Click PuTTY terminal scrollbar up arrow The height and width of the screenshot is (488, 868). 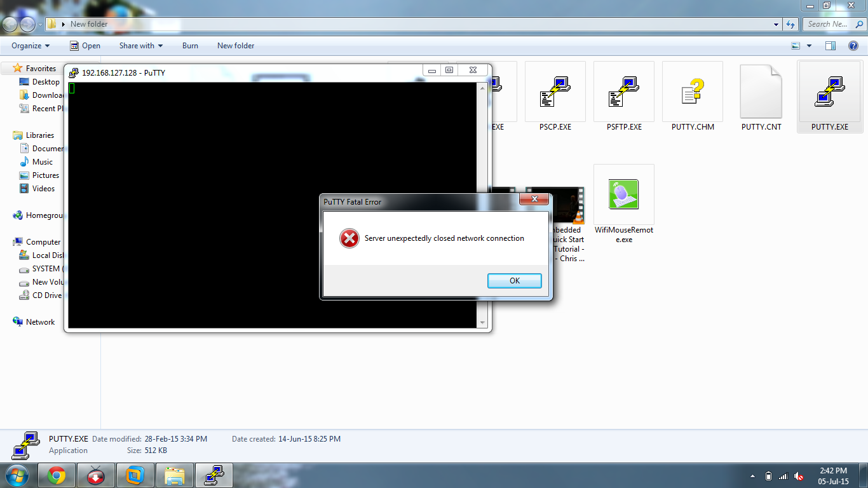(482, 87)
